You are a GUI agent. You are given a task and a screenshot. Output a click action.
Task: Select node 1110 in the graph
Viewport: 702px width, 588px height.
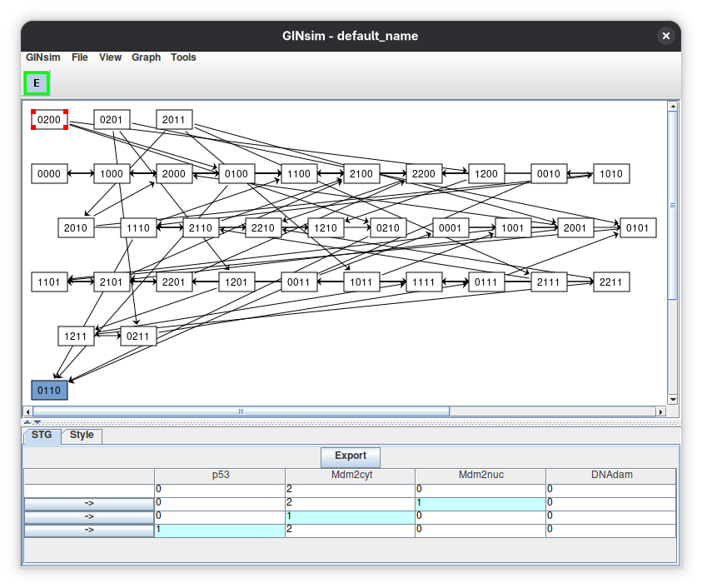138,228
